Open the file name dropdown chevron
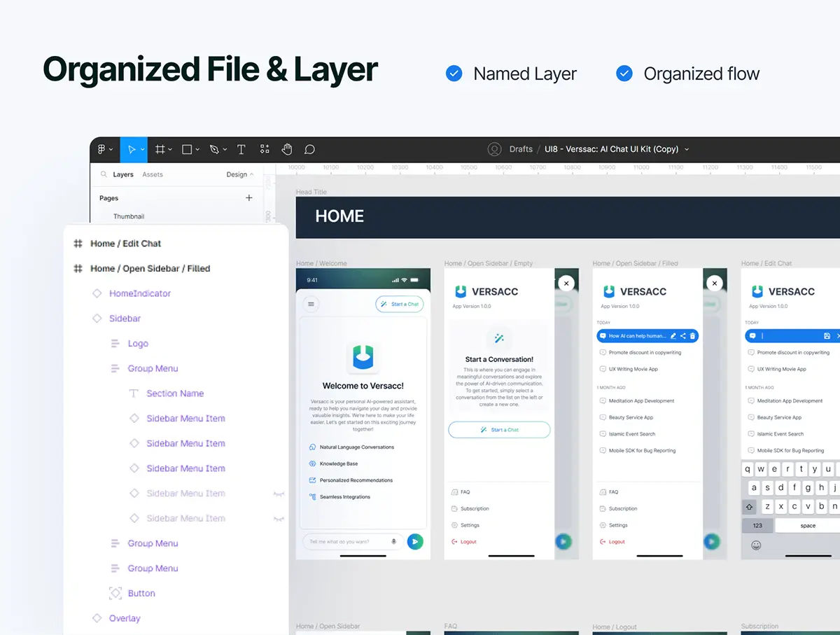 point(687,149)
